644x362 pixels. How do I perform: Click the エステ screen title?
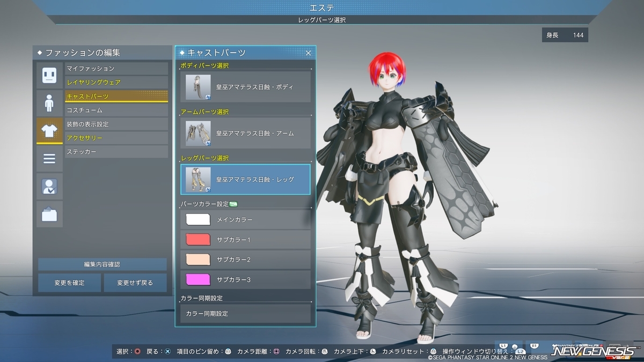pos(322,7)
